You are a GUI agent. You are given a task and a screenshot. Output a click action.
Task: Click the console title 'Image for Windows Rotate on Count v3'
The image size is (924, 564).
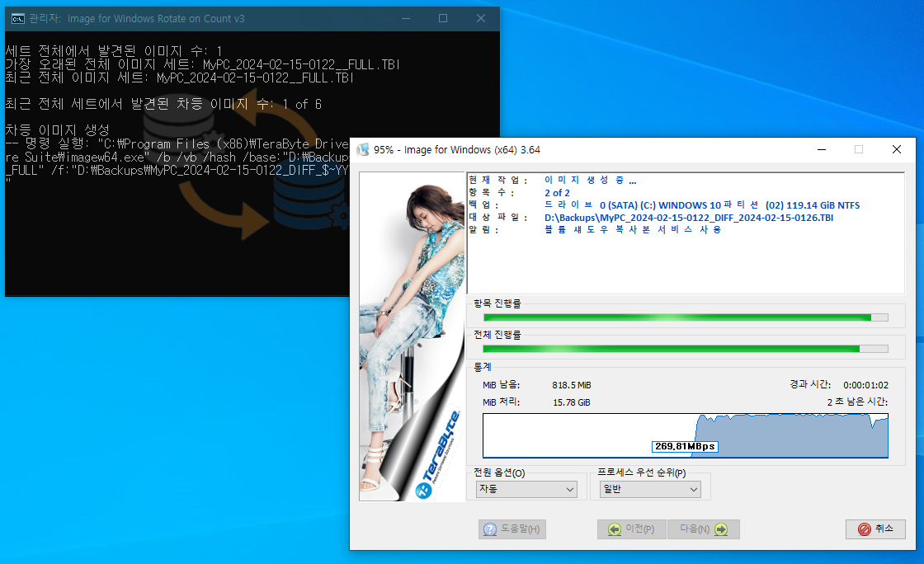tap(156, 18)
